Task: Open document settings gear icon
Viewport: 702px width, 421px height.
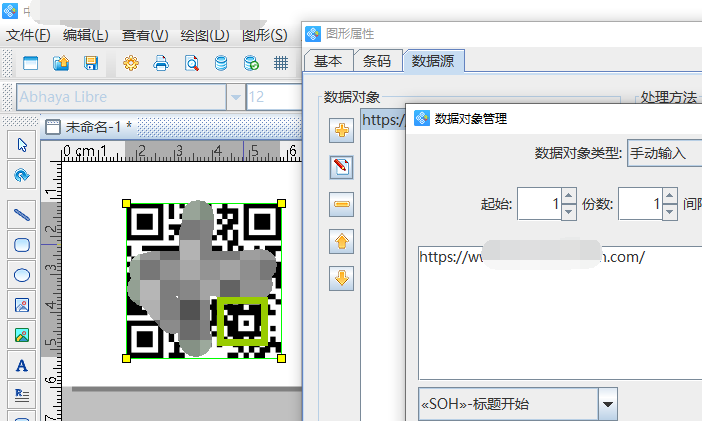Action: point(131,63)
